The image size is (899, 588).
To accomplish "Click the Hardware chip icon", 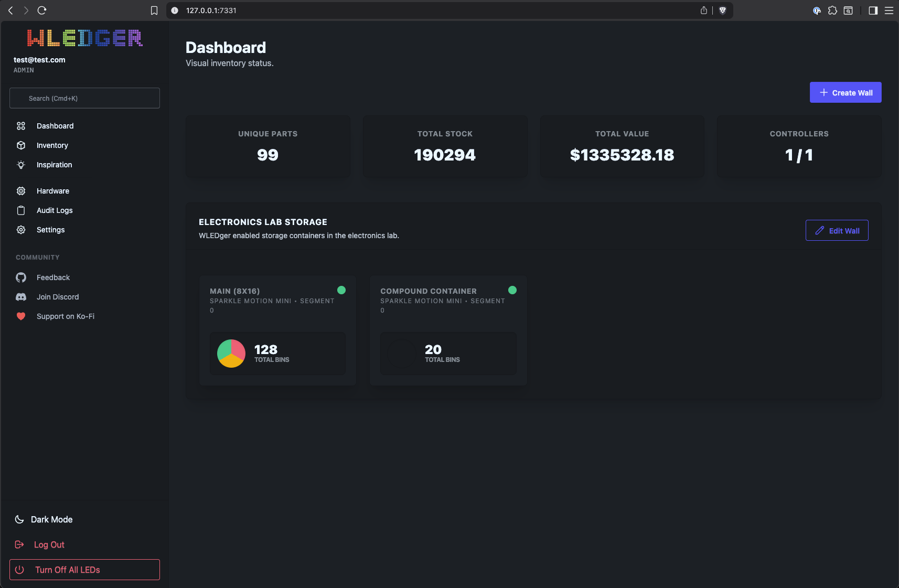I will (21, 191).
